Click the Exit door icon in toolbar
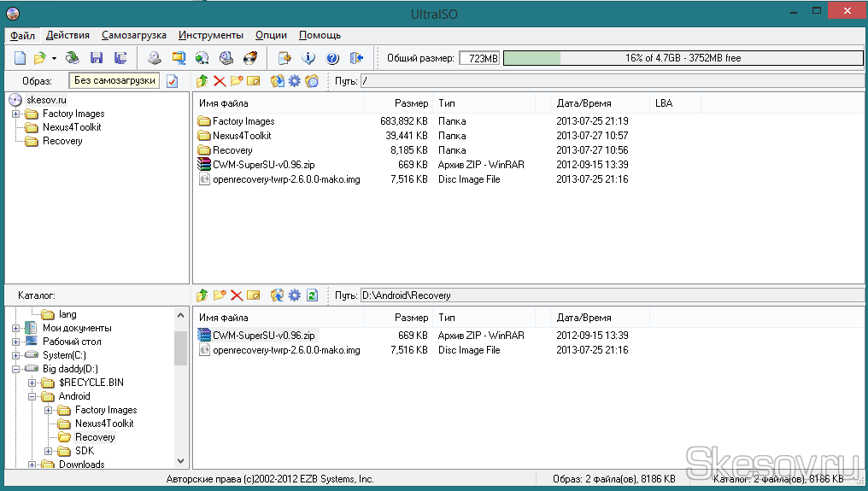This screenshot has height=491, width=868. (356, 58)
